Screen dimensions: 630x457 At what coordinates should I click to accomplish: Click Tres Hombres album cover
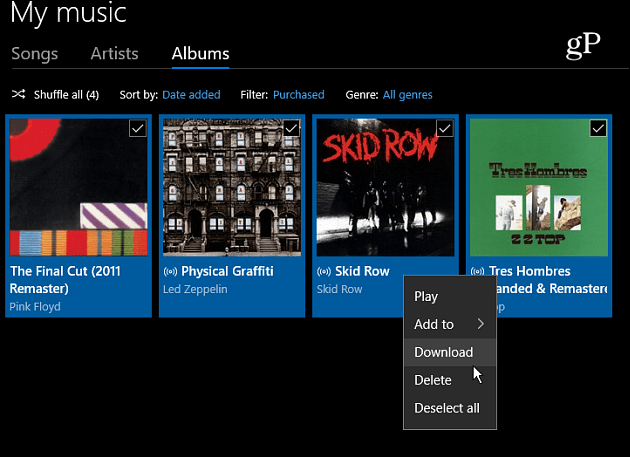539,187
